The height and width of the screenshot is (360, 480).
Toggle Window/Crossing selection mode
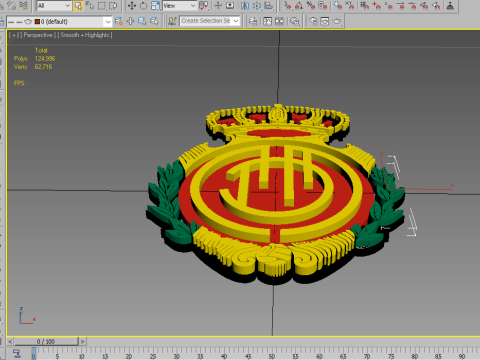tap(113, 6)
